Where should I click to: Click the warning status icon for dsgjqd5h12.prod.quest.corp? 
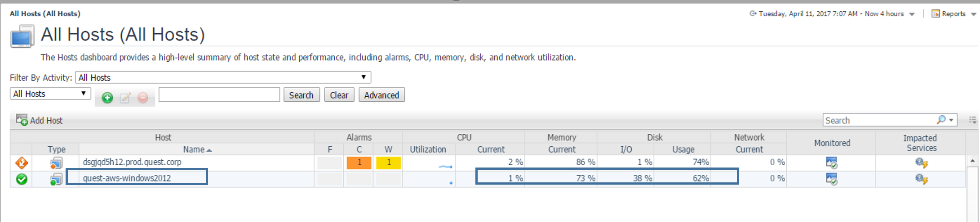coord(22,163)
